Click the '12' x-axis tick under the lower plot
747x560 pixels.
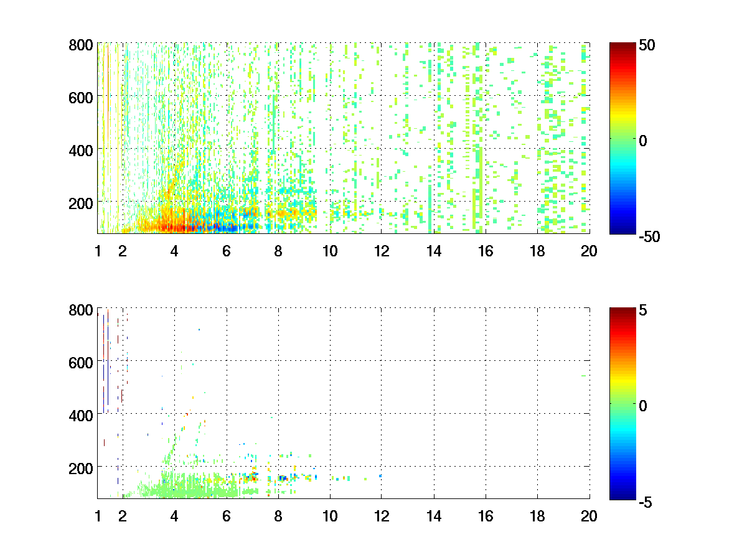[382, 516]
